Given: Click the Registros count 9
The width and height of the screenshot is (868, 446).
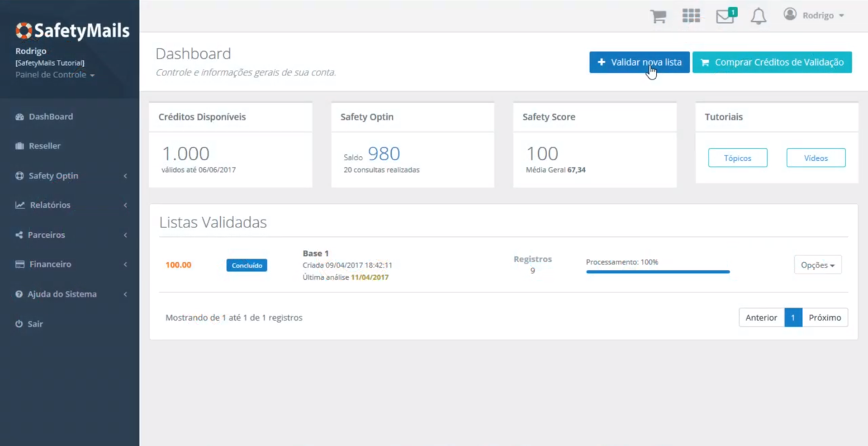Looking at the screenshot, I should coord(533,271).
